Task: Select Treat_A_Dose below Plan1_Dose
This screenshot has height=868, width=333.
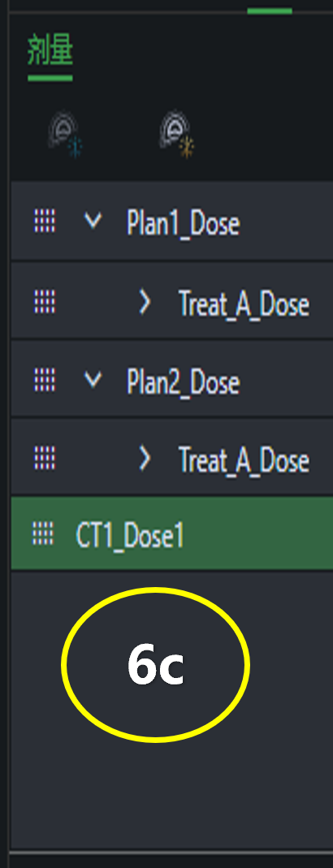Action: coord(244,304)
